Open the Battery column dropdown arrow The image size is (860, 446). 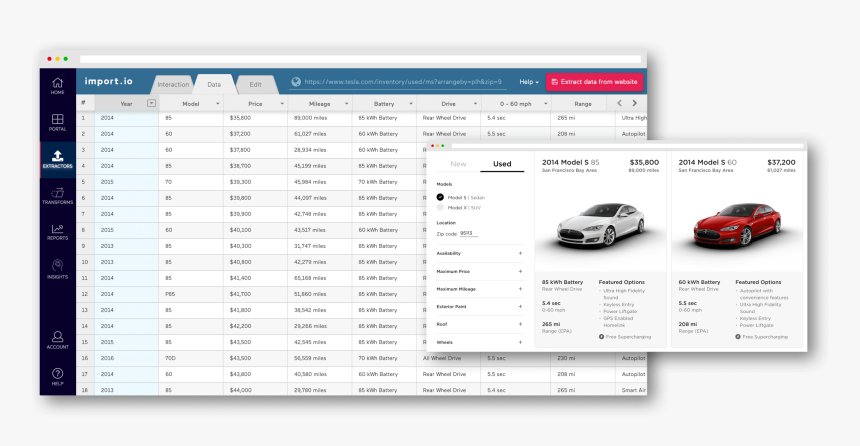(x=411, y=104)
